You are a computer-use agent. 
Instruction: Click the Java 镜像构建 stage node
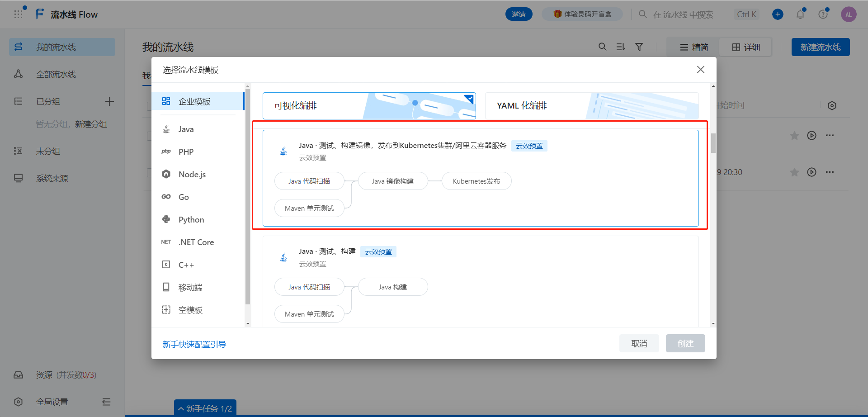pos(393,181)
